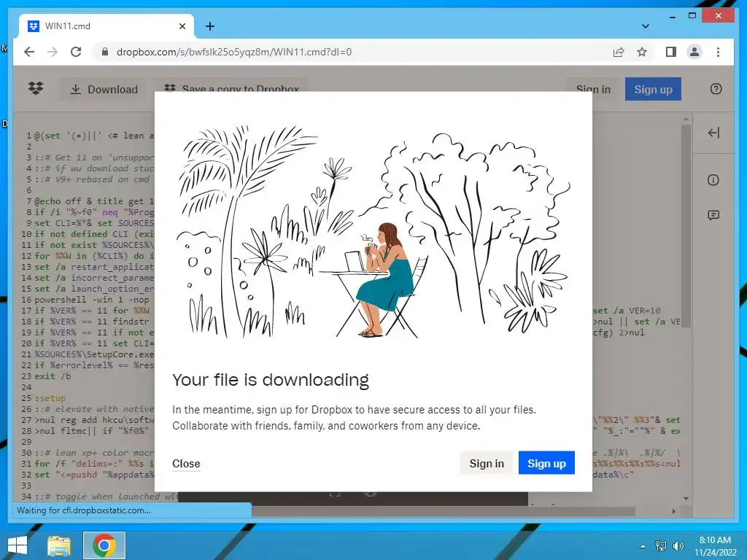Click the Chrome taskbar icon
This screenshot has height=560, width=747.
click(104, 545)
